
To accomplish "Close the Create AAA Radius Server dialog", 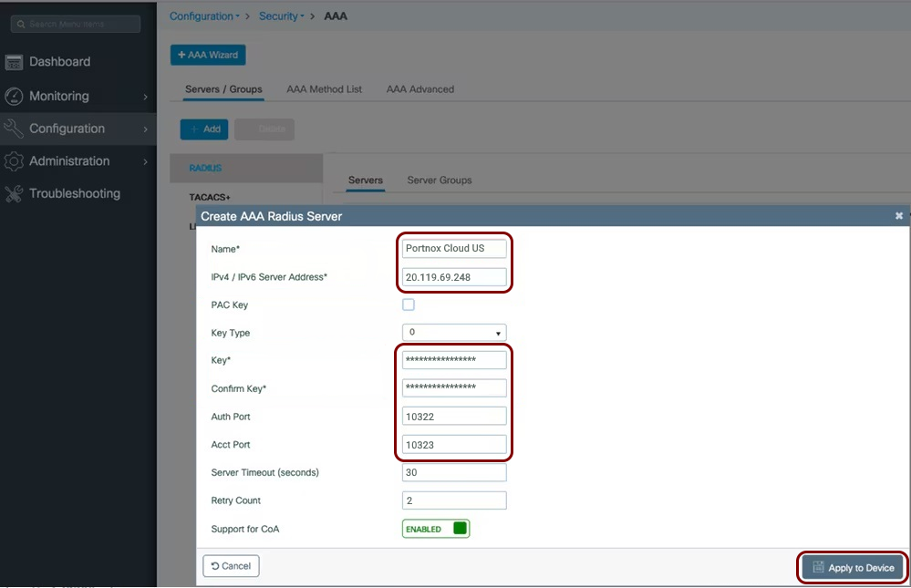I will pyautogui.click(x=899, y=216).
